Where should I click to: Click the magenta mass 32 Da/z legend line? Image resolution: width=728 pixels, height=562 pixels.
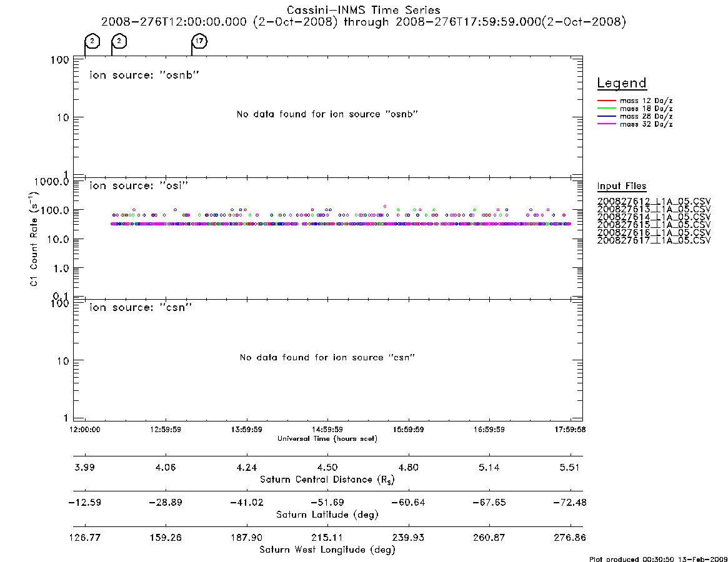(x=606, y=124)
